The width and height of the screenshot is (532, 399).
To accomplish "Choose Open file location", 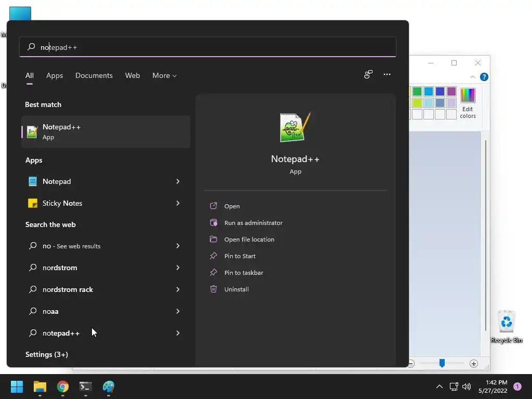I will [x=249, y=240].
